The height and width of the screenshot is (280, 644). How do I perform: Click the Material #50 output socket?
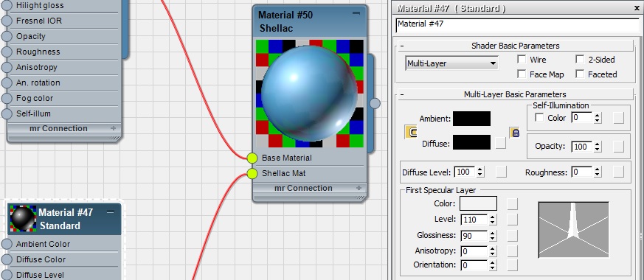coord(375,103)
